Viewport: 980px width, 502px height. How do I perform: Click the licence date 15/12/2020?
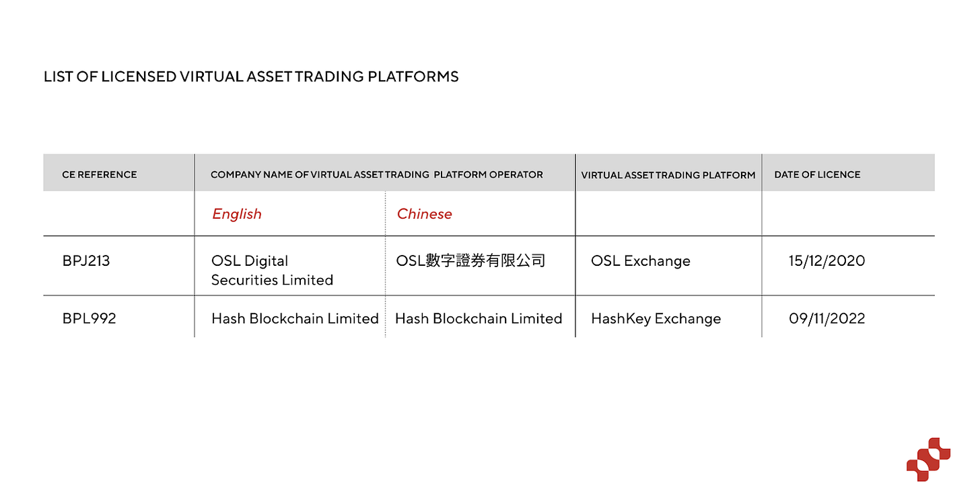pyautogui.click(x=827, y=261)
